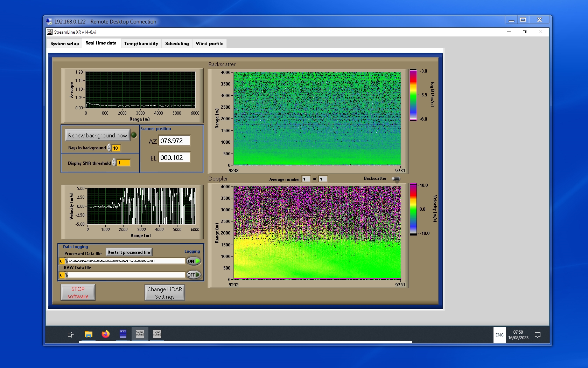Enable RAW data file logging switch
Image resolution: width=588 pixels, height=368 pixels.
click(x=193, y=275)
